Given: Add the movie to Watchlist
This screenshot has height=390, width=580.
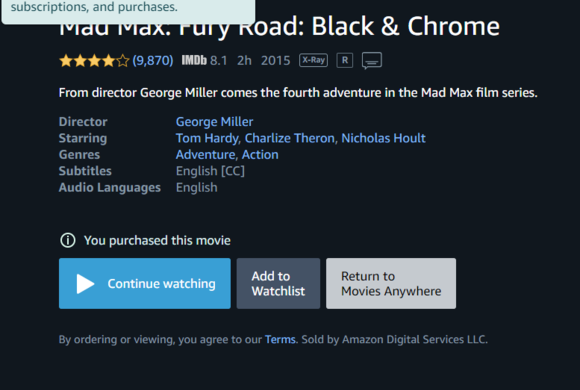Looking at the screenshot, I should point(278,284).
